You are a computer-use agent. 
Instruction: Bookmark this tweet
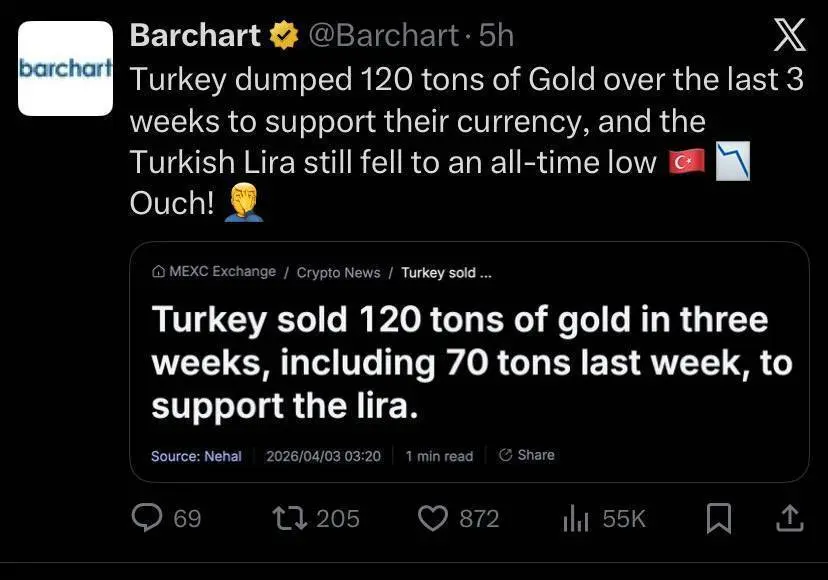[719, 517]
